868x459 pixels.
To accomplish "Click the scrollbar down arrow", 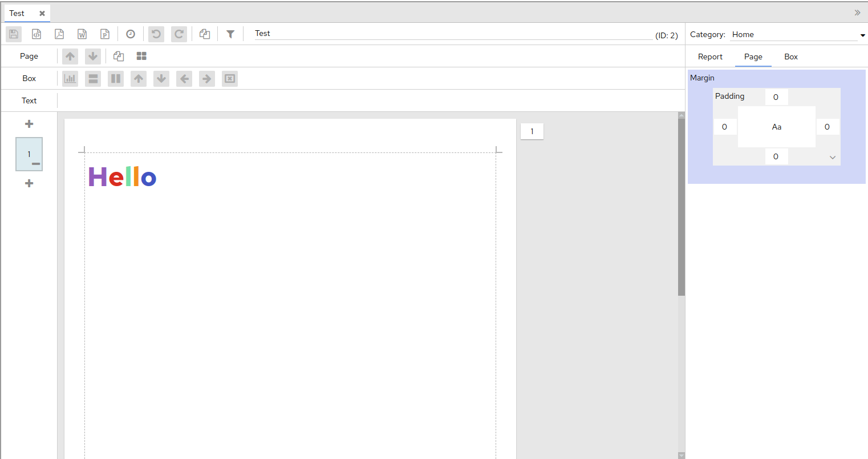I will point(682,455).
